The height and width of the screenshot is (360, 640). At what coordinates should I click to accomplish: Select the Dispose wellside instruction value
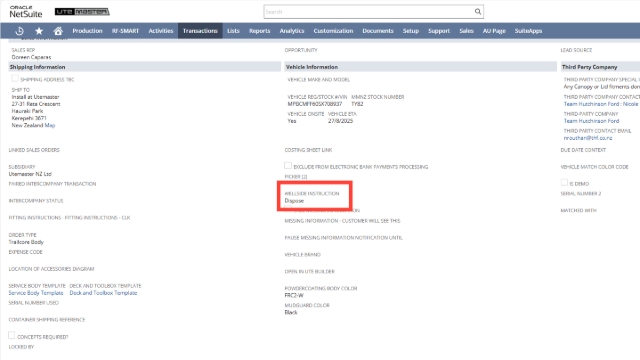[294, 201]
